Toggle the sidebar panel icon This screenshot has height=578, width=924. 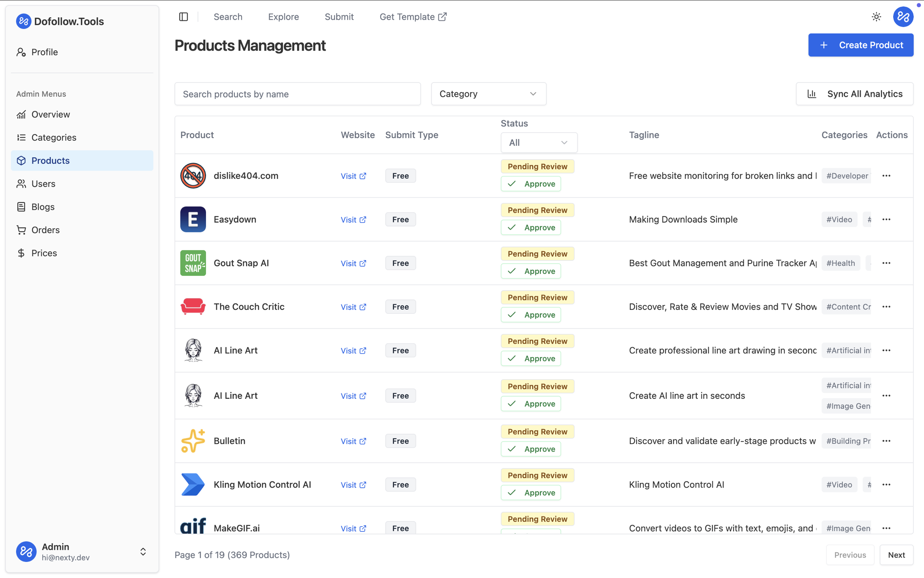click(183, 17)
